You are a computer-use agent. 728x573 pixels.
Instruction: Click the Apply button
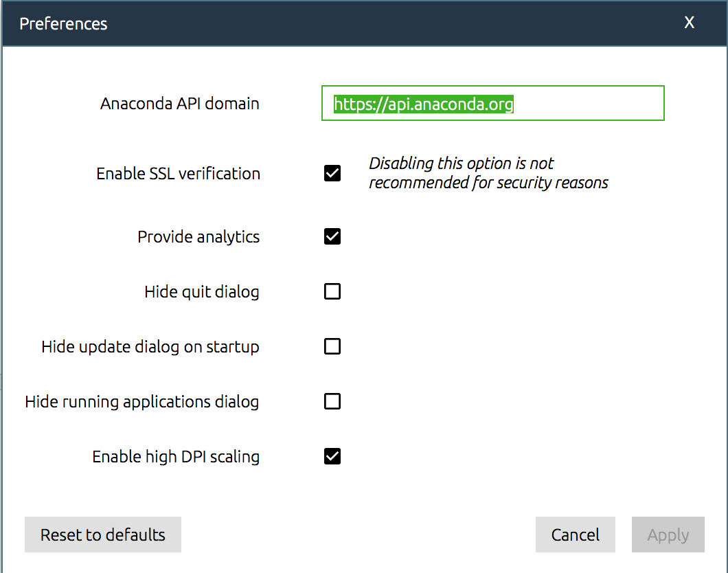[x=668, y=535]
